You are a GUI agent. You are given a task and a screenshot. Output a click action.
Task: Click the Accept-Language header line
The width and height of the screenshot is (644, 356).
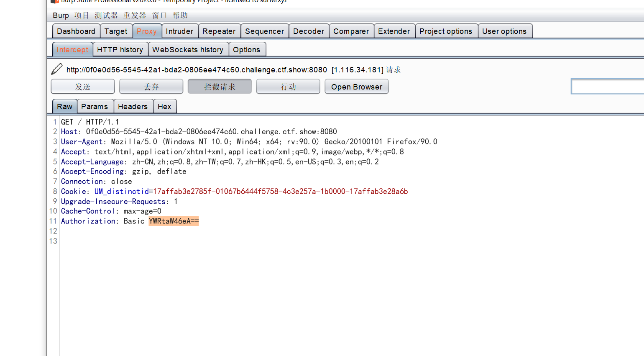tap(220, 162)
